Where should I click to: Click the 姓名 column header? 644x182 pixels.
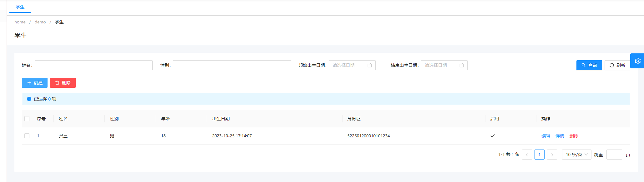tap(63, 119)
